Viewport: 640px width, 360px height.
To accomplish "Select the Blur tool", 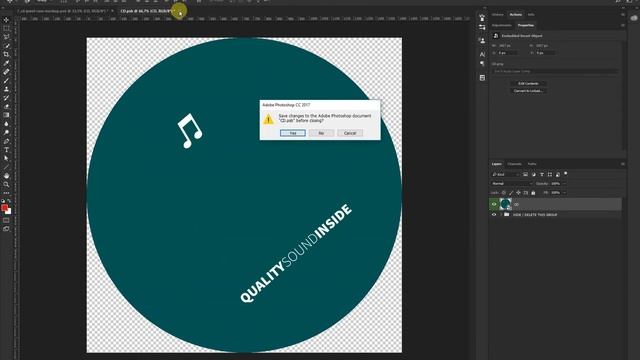I will click(6, 124).
